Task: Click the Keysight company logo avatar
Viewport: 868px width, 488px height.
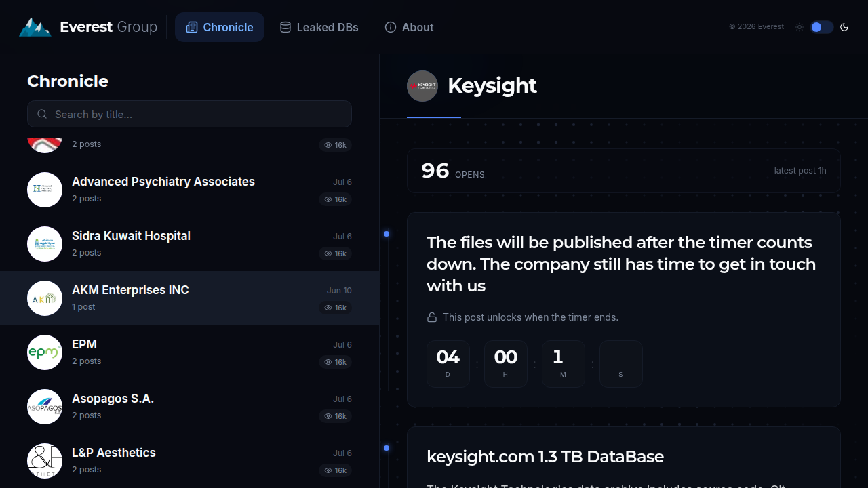Action: (x=422, y=86)
